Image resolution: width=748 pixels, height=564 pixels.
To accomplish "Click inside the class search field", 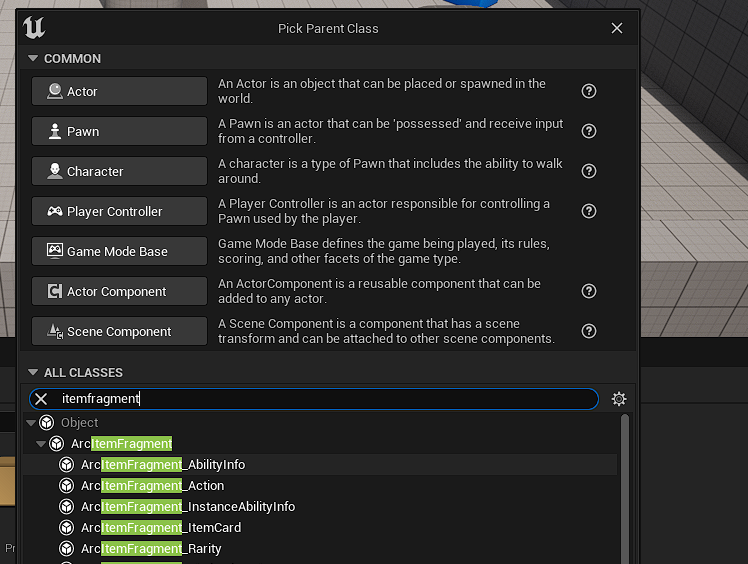I will [324, 399].
